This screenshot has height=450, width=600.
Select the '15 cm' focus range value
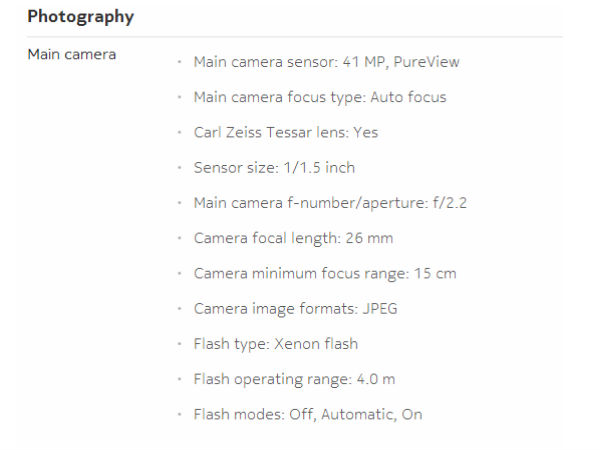tap(436, 273)
